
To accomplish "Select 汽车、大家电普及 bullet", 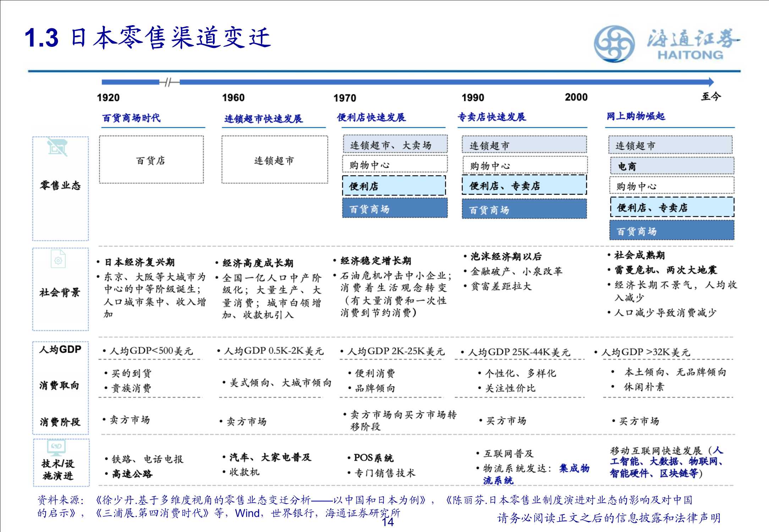I will point(270,457).
